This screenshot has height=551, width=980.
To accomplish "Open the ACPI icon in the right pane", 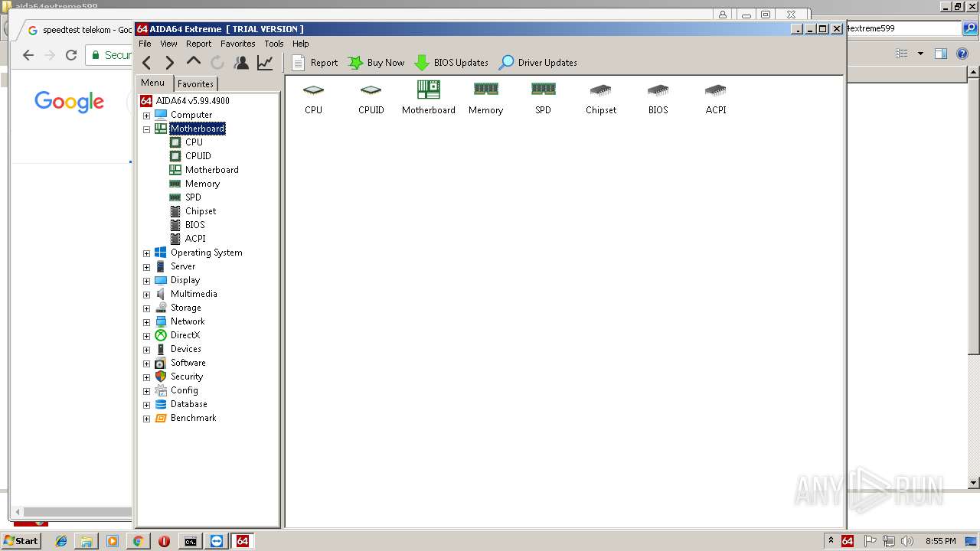I will [x=716, y=98].
